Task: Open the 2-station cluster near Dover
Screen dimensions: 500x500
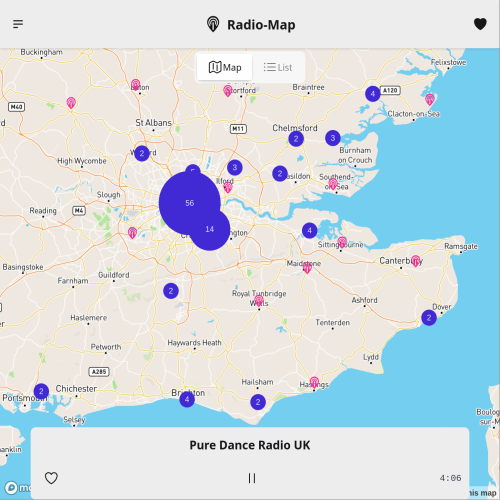Action: 429,318
